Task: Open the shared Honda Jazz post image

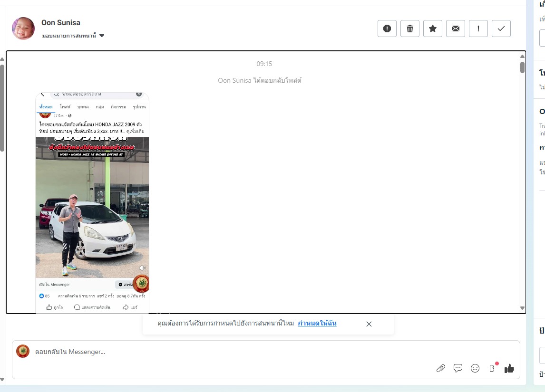Action: (x=92, y=204)
